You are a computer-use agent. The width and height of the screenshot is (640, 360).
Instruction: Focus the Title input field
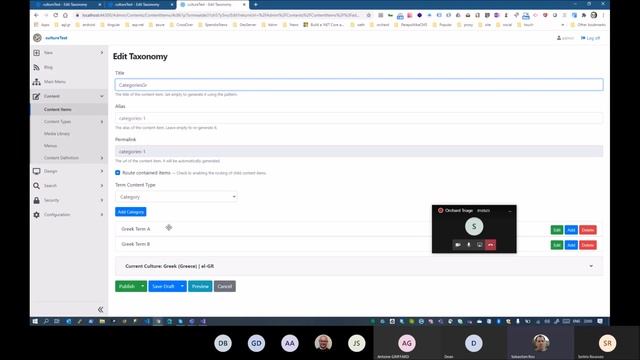pos(359,85)
